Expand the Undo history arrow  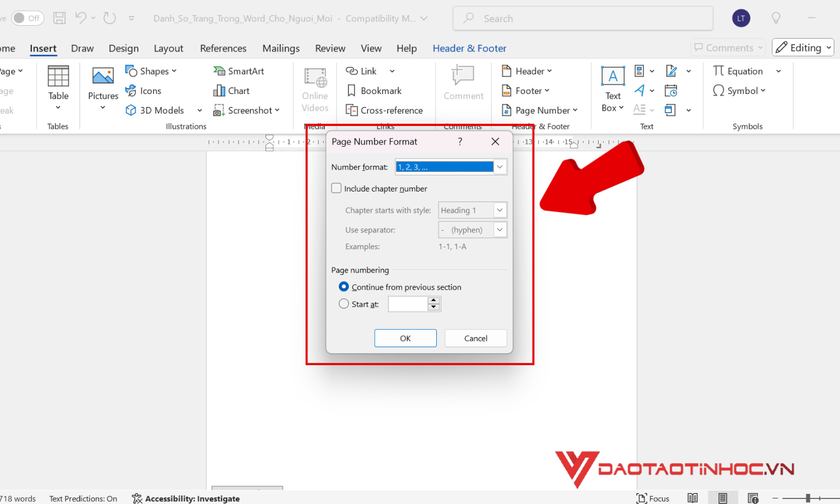point(93,18)
